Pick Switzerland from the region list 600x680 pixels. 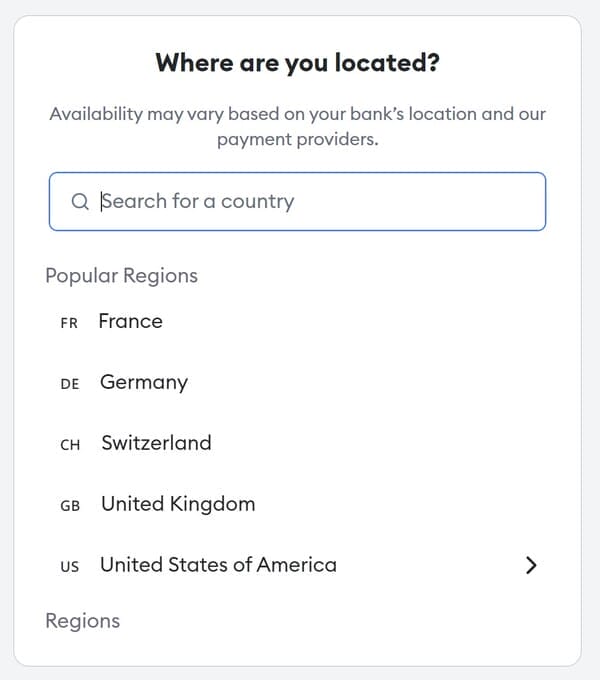pyautogui.click(x=156, y=443)
